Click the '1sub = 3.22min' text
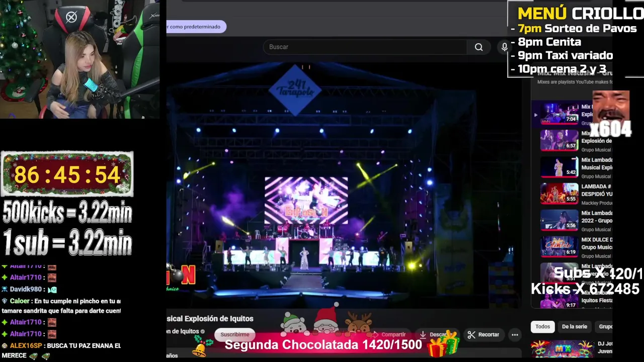Viewport: 644px width, 362px height. click(x=67, y=243)
